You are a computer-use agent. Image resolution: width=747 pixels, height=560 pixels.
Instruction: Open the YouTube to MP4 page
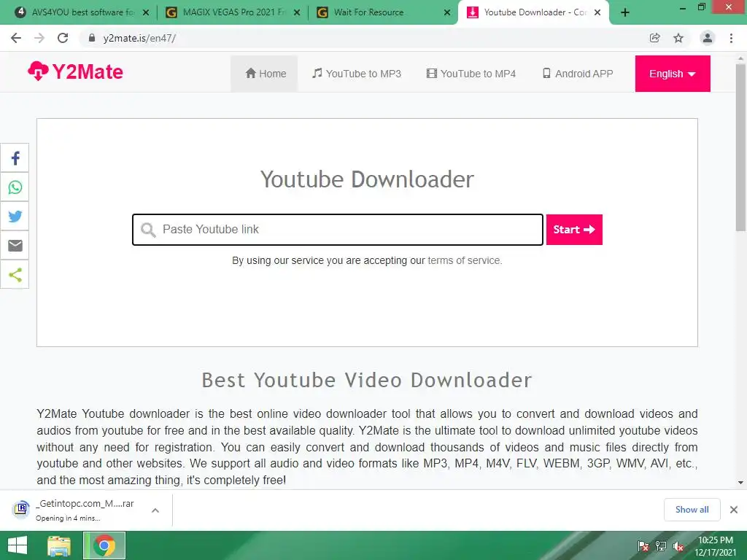click(x=471, y=74)
